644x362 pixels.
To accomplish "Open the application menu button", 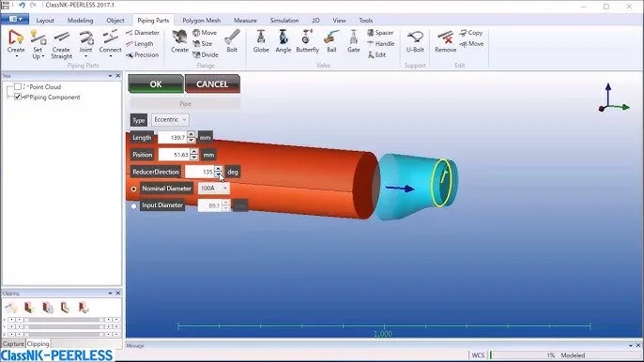I will [x=14, y=19].
